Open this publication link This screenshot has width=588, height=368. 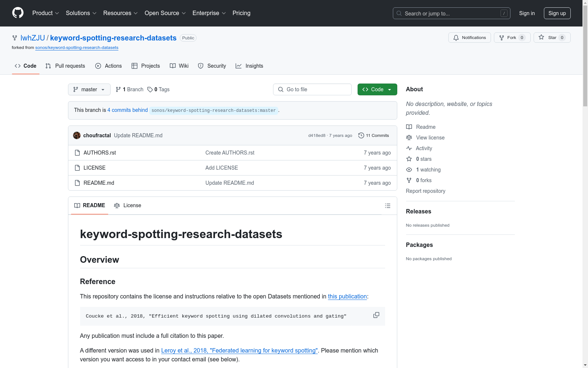coord(347,296)
